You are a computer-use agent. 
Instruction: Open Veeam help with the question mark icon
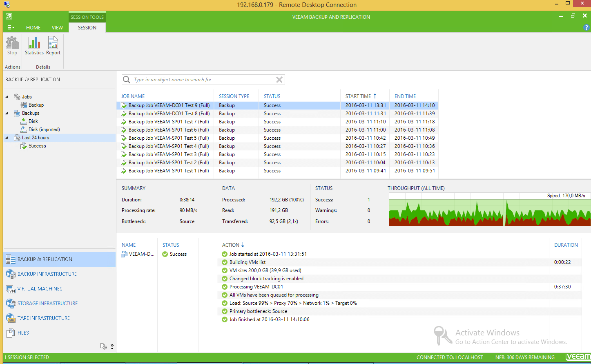coord(586,27)
